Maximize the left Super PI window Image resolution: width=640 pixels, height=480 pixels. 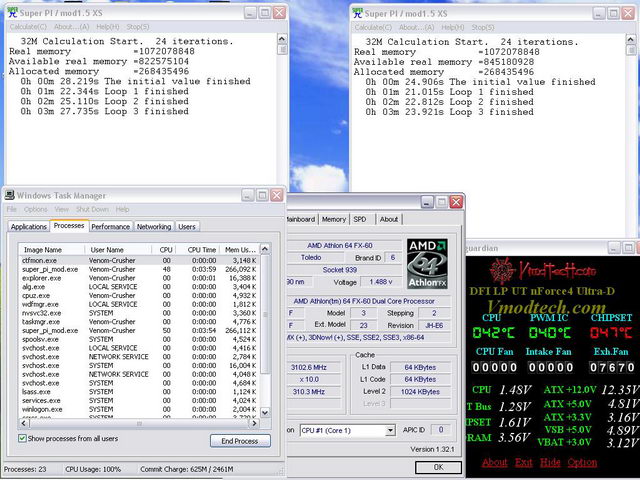pos(264,13)
